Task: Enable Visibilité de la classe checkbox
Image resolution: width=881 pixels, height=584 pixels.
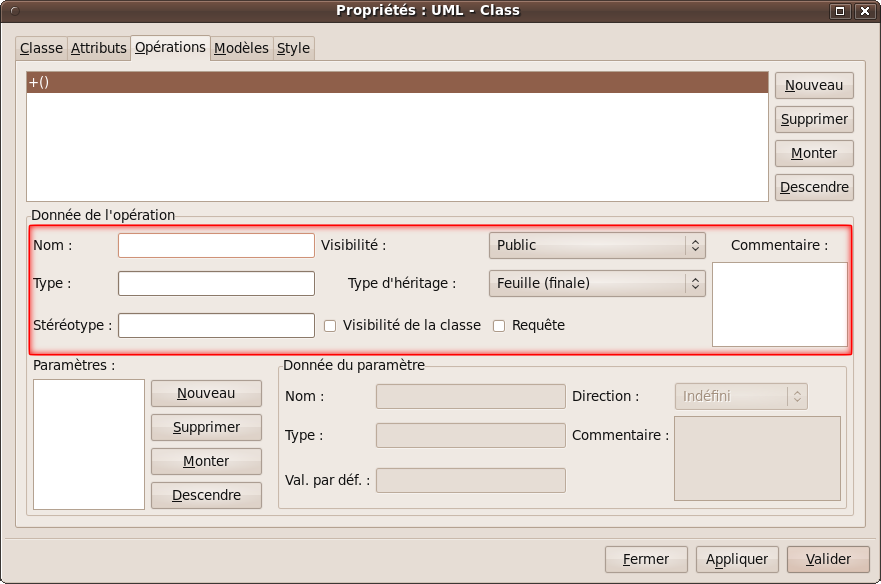Action: [x=330, y=325]
